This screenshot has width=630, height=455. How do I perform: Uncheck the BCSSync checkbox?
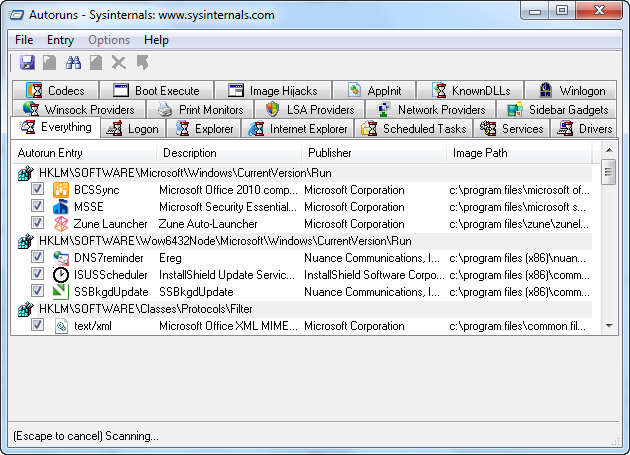[x=37, y=189]
